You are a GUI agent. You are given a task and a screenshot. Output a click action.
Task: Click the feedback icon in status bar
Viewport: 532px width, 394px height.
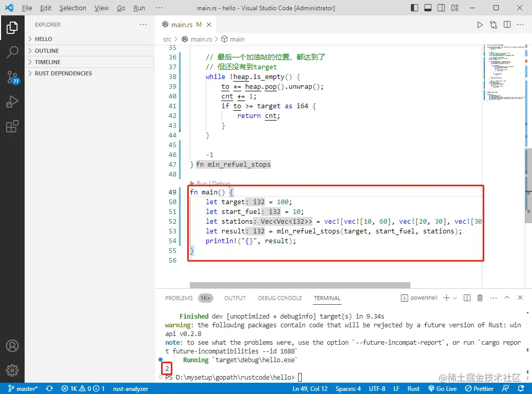(505, 388)
